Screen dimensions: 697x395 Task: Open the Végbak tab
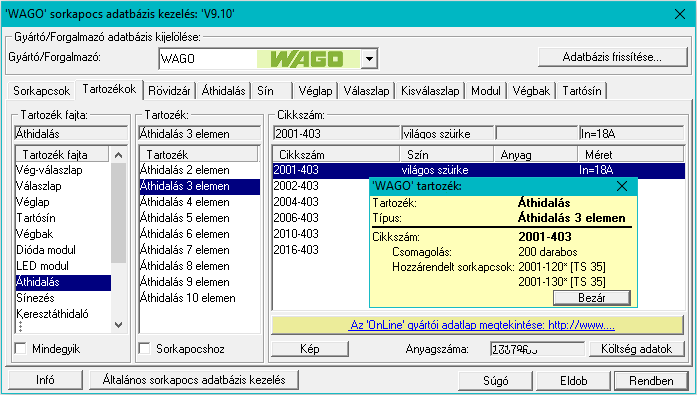point(531,91)
